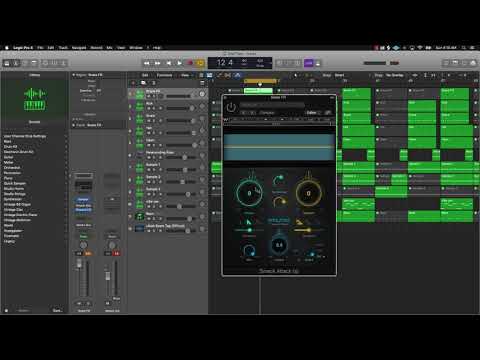
Task: Open the Editors button in control bar
Action: (64, 63)
